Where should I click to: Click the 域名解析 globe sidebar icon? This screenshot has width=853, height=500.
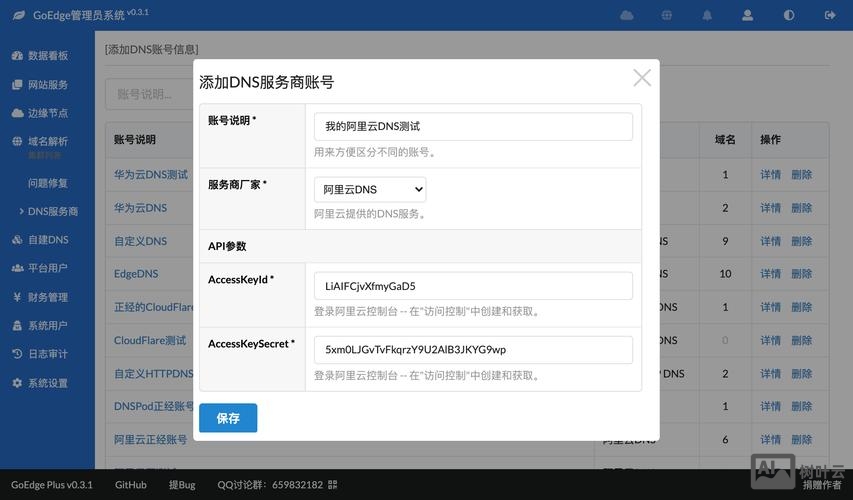(17, 141)
